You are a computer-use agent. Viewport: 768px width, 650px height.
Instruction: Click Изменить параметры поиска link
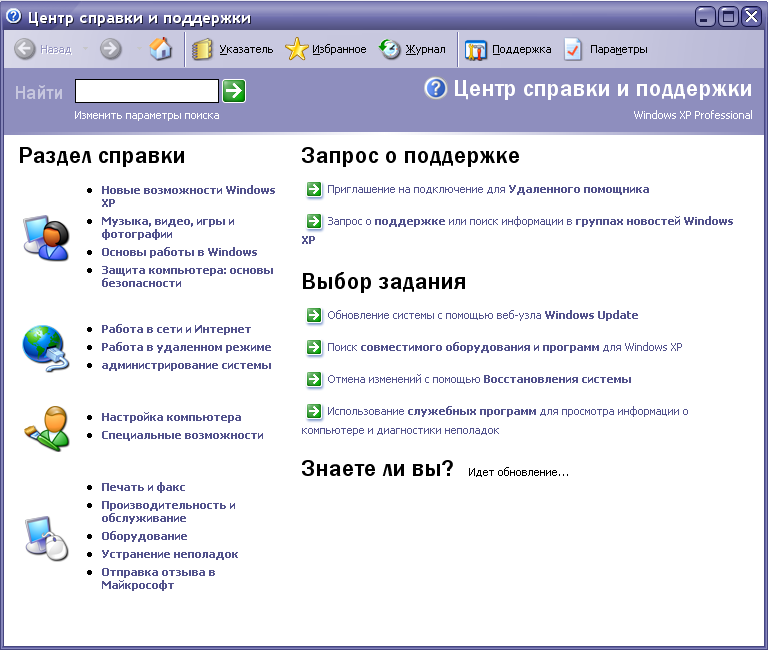point(146,115)
